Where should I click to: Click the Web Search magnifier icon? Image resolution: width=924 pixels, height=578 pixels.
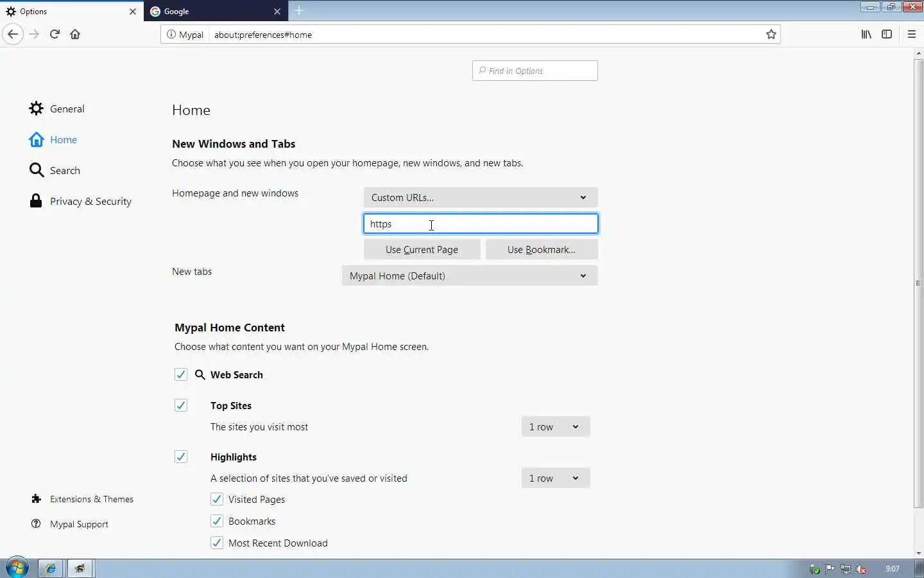(200, 374)
